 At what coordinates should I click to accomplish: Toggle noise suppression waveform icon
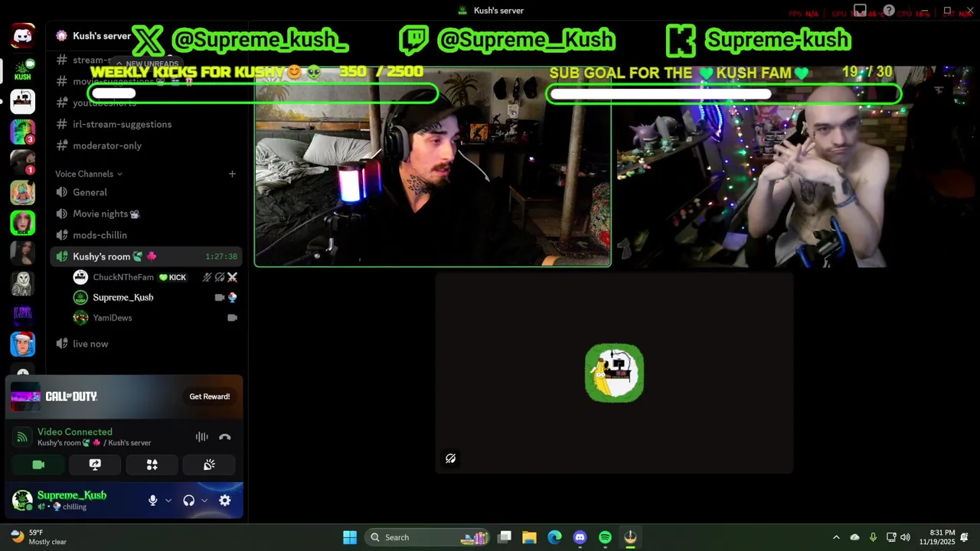tap(201, 437)
